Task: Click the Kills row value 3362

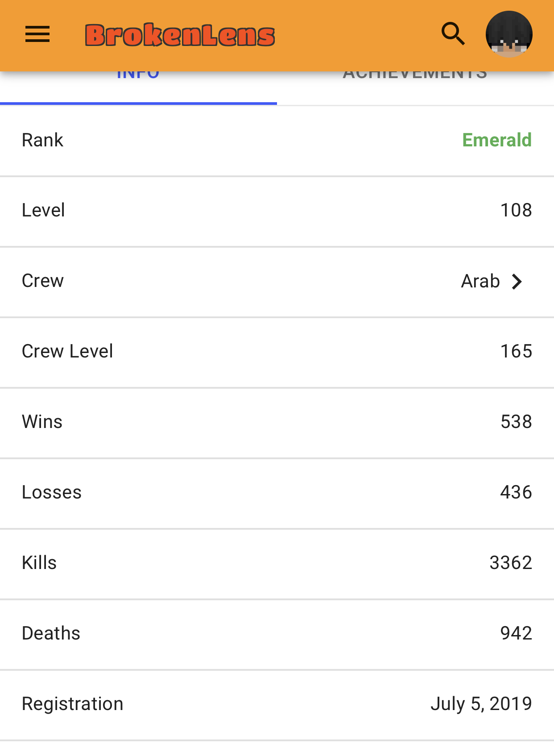Action: (511, 563)
